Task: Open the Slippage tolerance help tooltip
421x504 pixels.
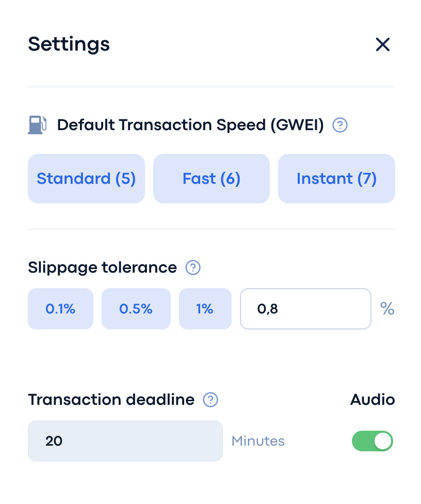Action: (193, 267)
